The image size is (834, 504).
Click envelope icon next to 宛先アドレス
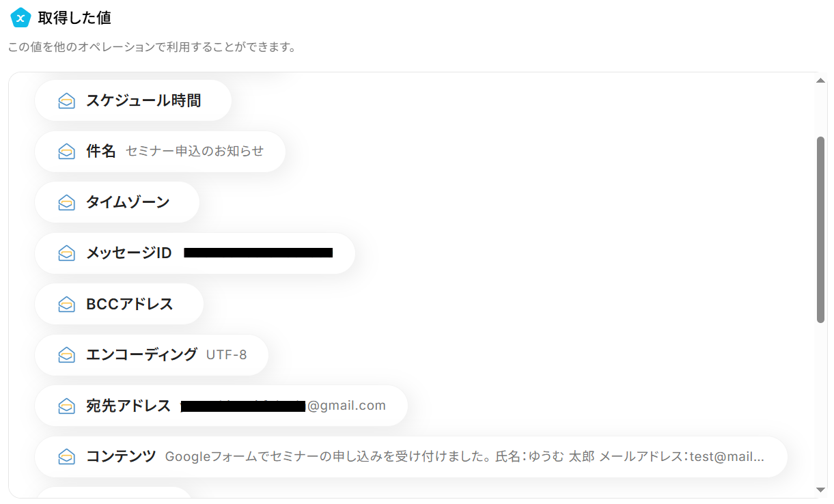(66, 406)
